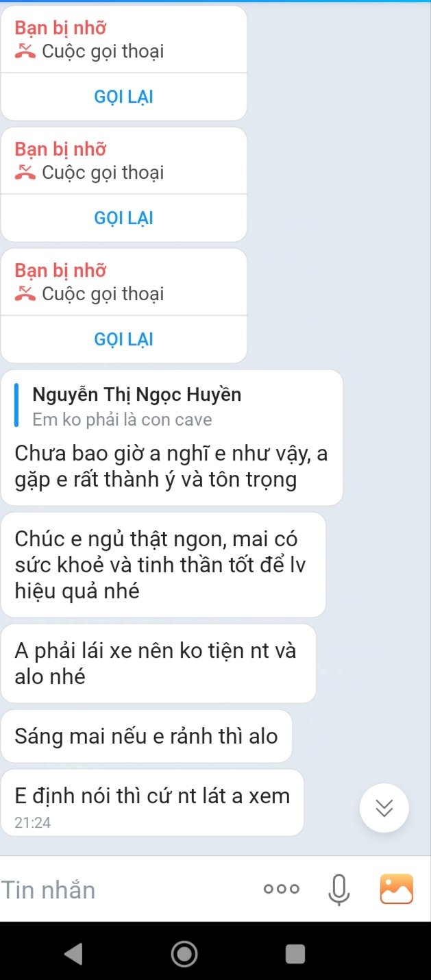
Task: Tap the third missed call phone icon
Action: tap(25, 294)
